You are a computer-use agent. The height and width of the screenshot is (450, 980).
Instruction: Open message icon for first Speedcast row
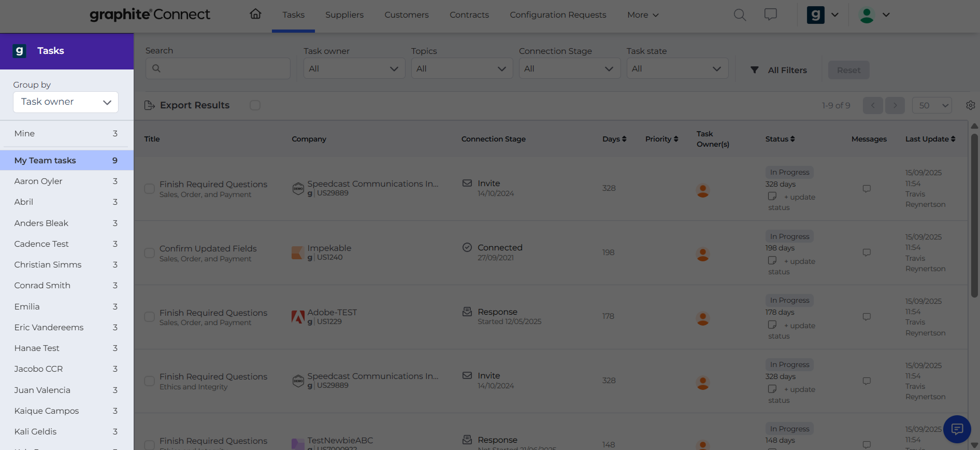pyautogui.click(x=867, y=189)
